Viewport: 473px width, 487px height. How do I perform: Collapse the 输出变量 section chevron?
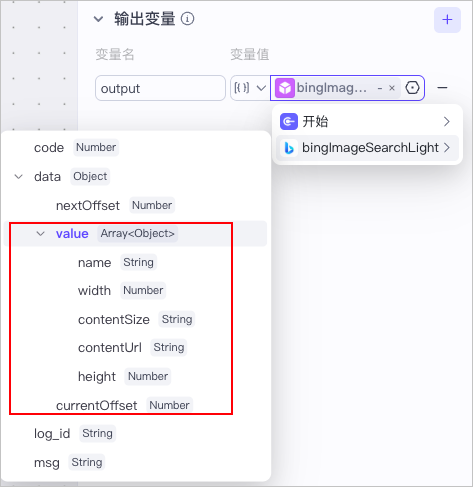coord(98,19)
